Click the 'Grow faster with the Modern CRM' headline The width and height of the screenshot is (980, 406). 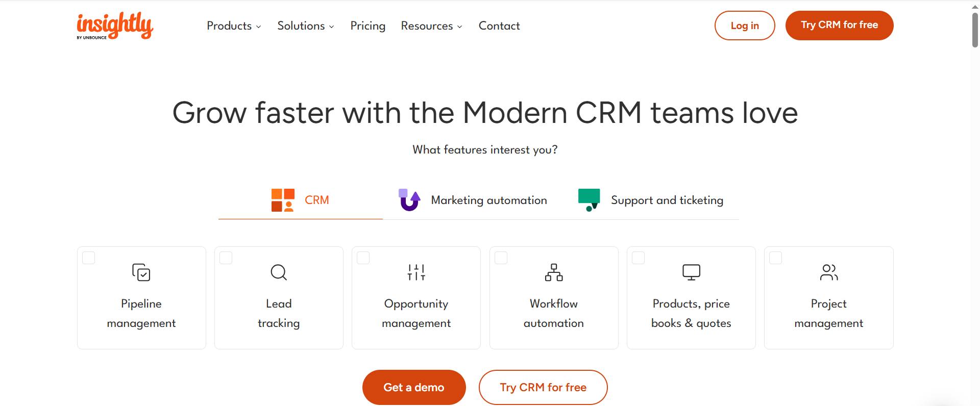tap(485, 112)
